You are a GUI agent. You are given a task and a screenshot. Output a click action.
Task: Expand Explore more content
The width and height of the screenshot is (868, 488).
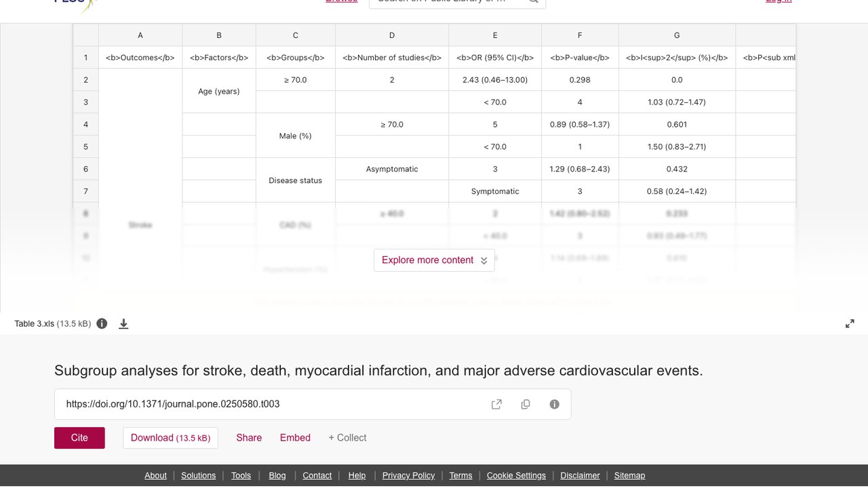click(x=434, y=260)
